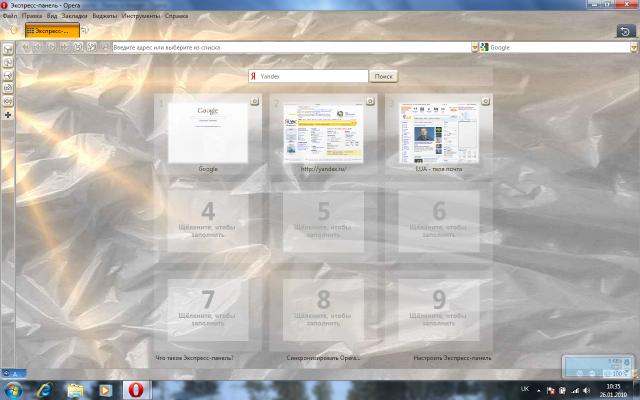Screen dimensions: 640x400
Task: Fill empty speed dial cell 8
Action: (323, 310)
